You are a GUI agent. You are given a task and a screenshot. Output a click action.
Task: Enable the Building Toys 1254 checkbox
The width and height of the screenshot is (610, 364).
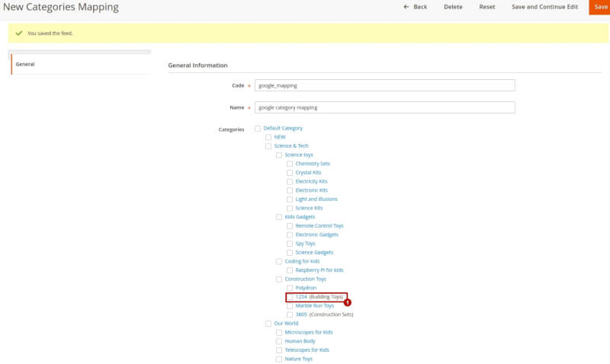[x=290, y=297]
